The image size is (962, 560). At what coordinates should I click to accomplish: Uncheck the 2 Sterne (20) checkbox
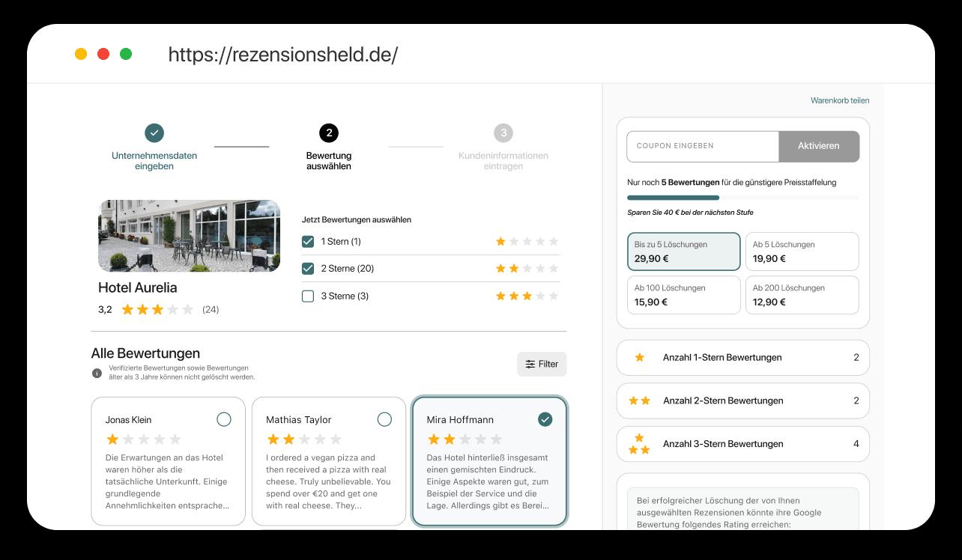tap(308, 269)
